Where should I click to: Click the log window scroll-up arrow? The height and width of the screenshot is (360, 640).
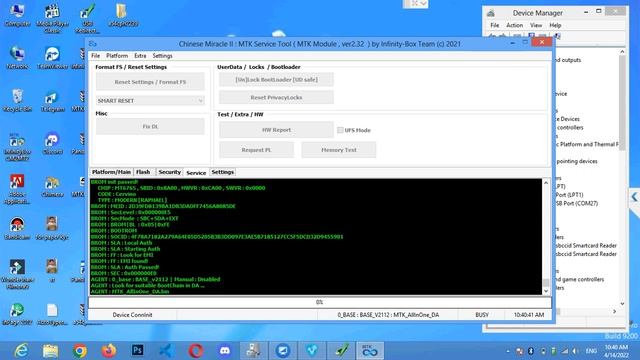pyautogui.click(x=546, y=183)
